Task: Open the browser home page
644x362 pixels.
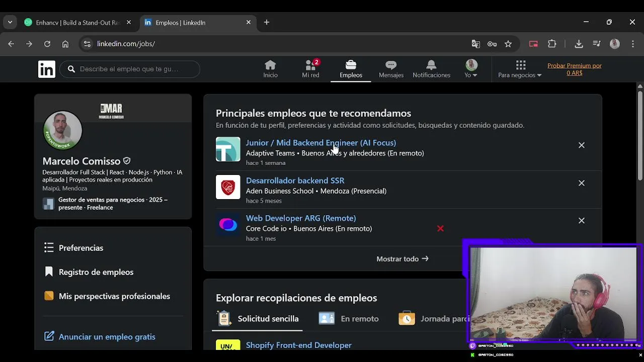Action: [65, 44]
